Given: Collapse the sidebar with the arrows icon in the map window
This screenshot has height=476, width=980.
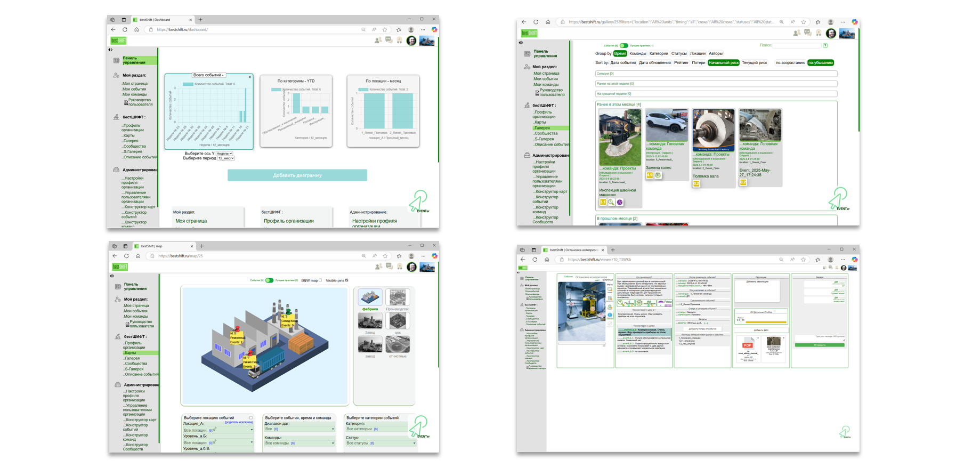Looking at the screenshot, I should [x=112, y=276].
